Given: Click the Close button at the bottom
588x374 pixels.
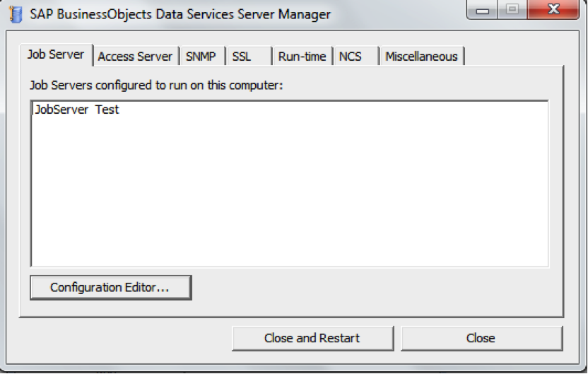Looking at the screenshot, I should click(x=481, y=339).
